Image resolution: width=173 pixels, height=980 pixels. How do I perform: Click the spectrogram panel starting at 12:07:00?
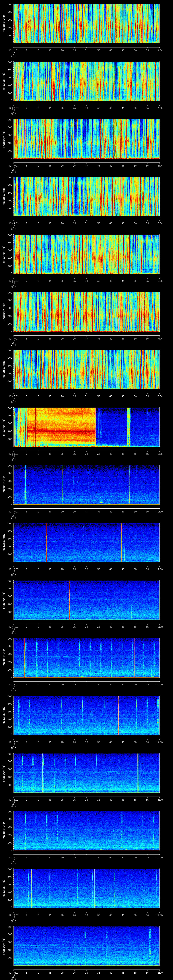pos(87,369)
